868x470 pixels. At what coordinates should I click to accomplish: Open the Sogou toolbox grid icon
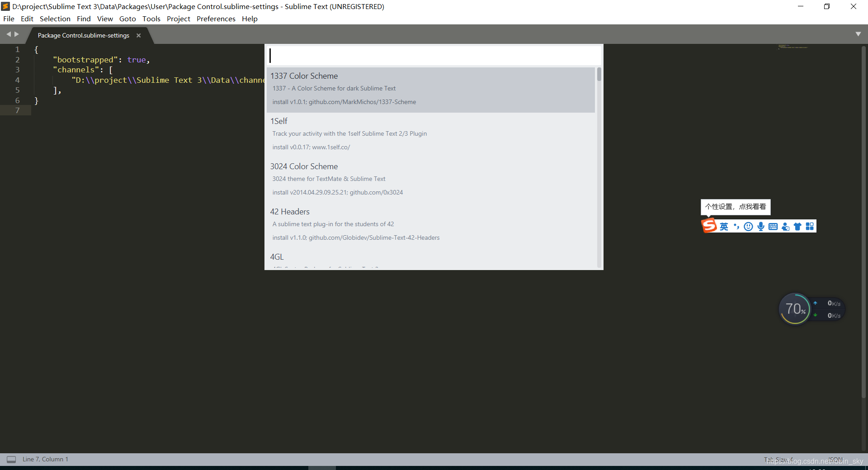click(x=810, y=226)
